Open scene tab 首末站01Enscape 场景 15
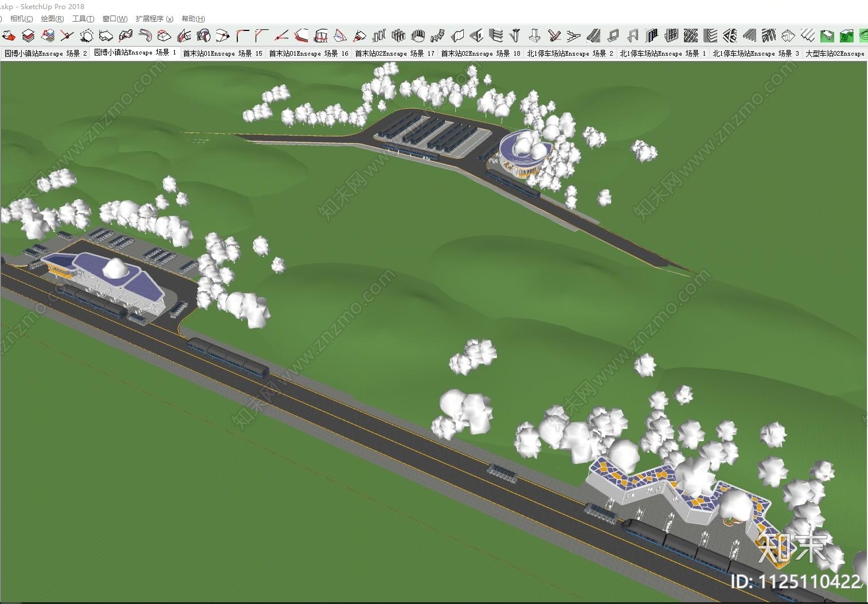 pos(223,53)
